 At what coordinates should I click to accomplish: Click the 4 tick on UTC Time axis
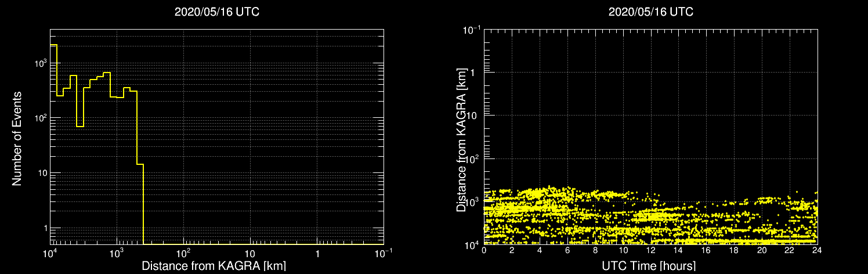tap(540, 250)
